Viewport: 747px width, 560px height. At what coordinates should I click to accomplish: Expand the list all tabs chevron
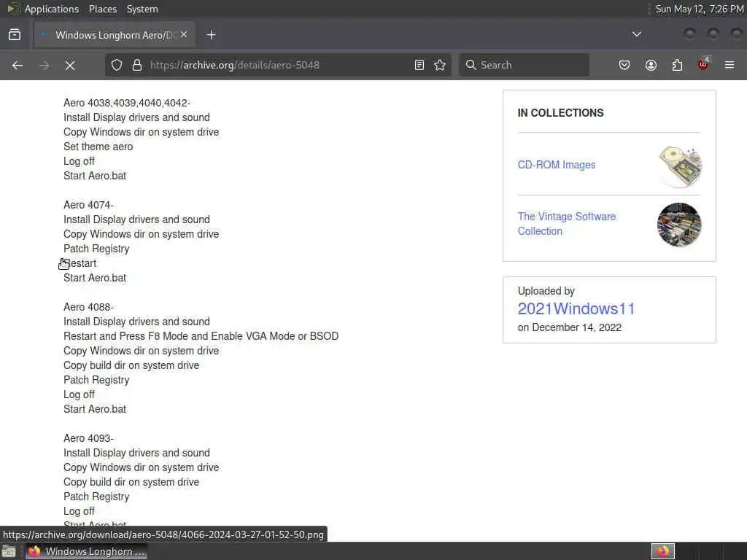(636, 34)
